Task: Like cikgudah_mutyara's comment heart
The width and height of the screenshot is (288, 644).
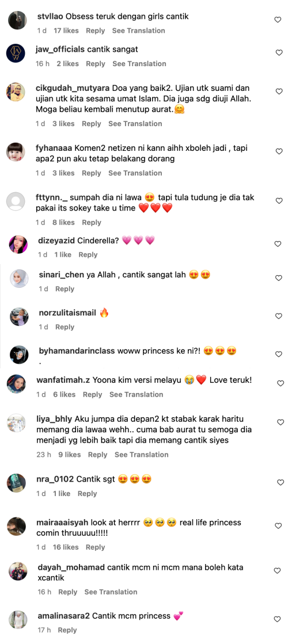Action: pos(279,92)
